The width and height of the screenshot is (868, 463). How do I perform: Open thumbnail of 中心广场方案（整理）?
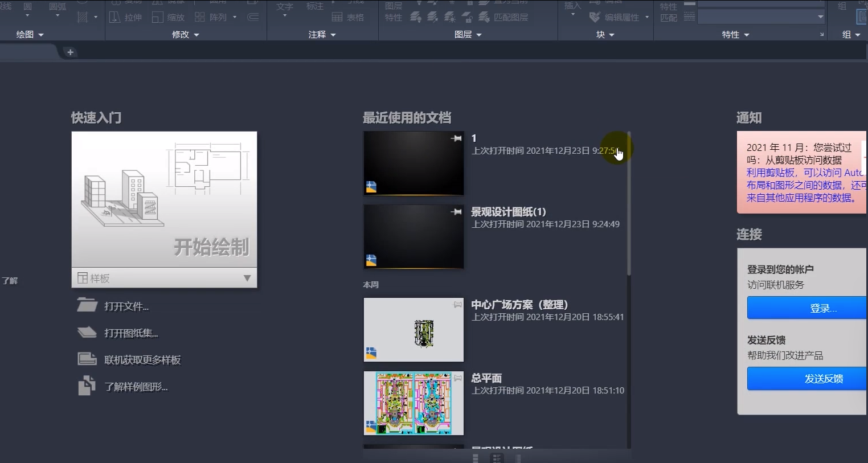[413, 330]
